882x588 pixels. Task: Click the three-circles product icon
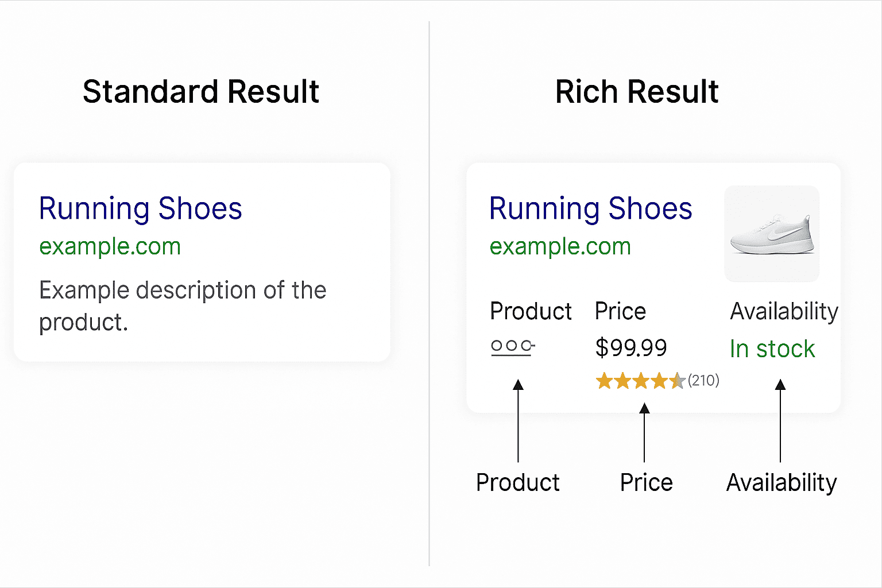coord(513,347)
